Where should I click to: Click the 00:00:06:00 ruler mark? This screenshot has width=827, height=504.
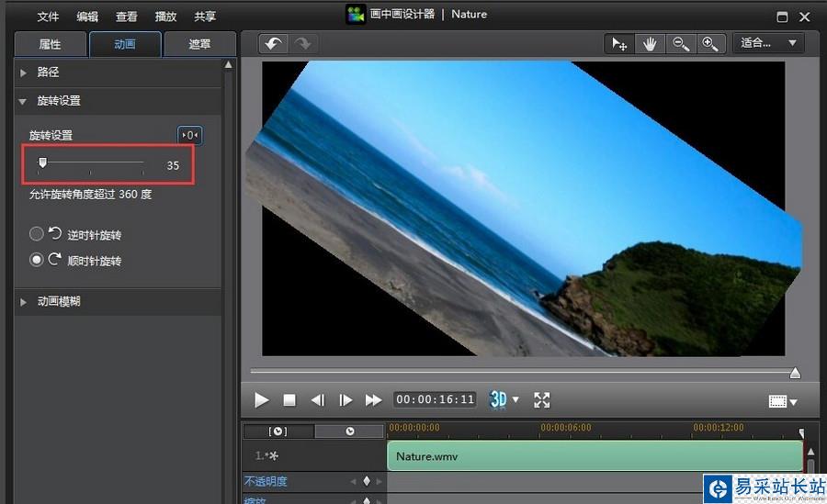pyautogui.click(x=566, y=428)
